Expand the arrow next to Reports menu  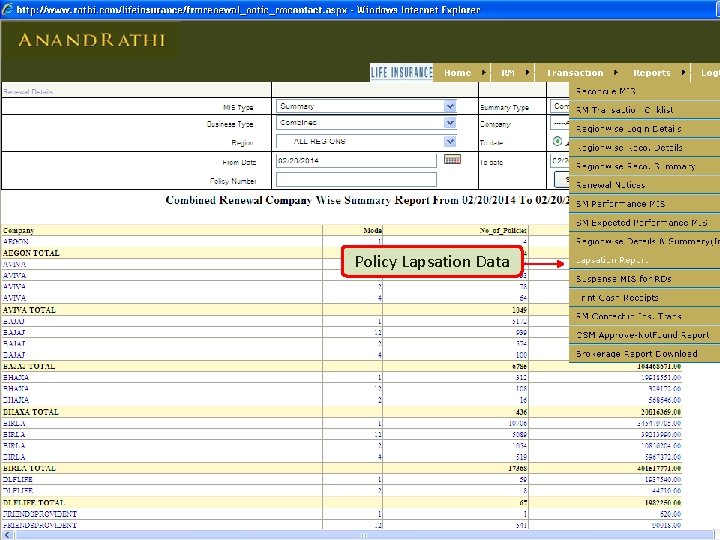tap(683, 73)
